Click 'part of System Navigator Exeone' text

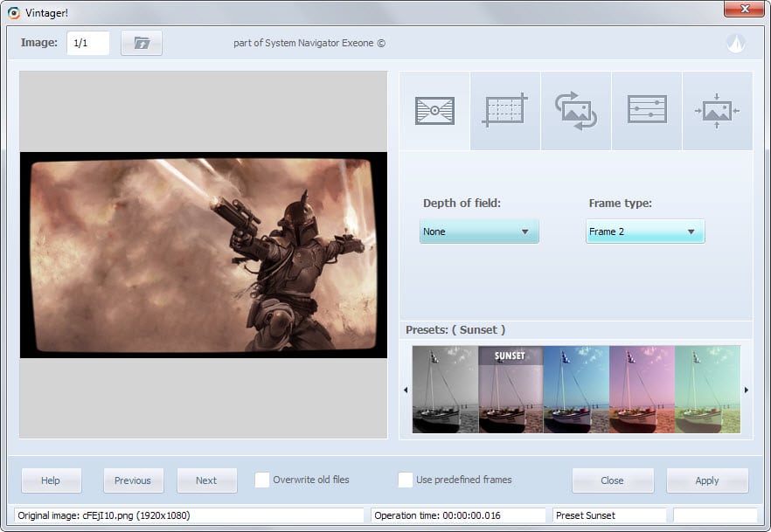point(309,43)
